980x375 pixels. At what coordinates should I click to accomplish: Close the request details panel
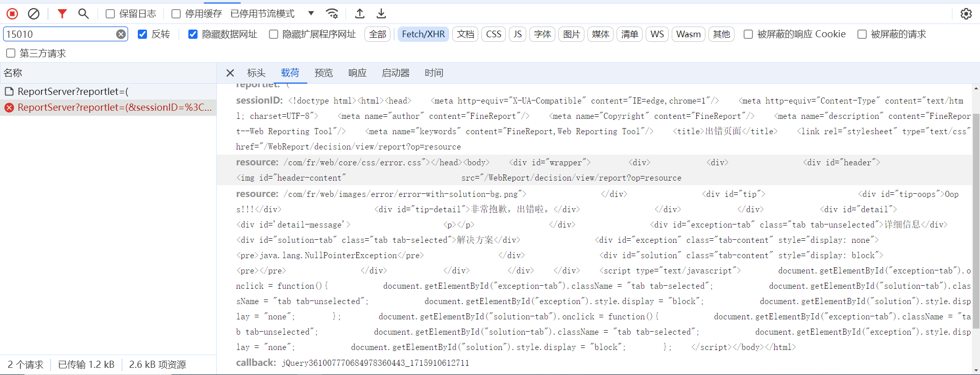(230, 73)
